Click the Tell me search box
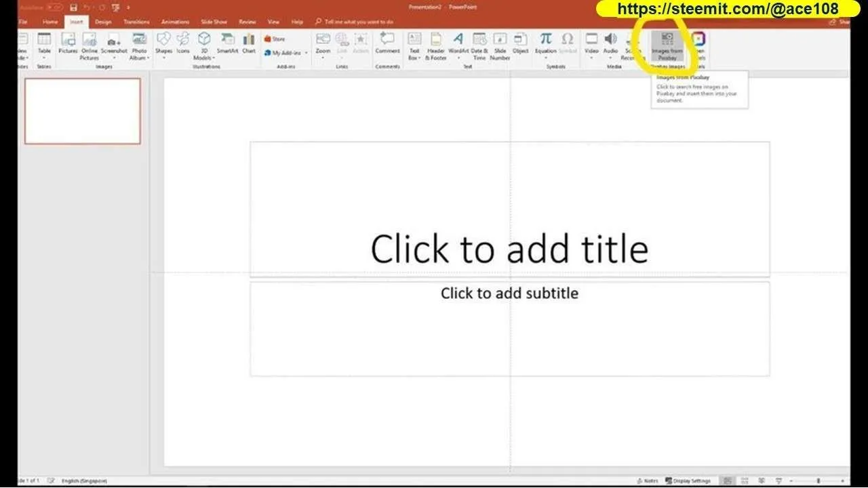The width and height of the screenshot is (868, 488). pyautogui.click(x=354, y=22)
